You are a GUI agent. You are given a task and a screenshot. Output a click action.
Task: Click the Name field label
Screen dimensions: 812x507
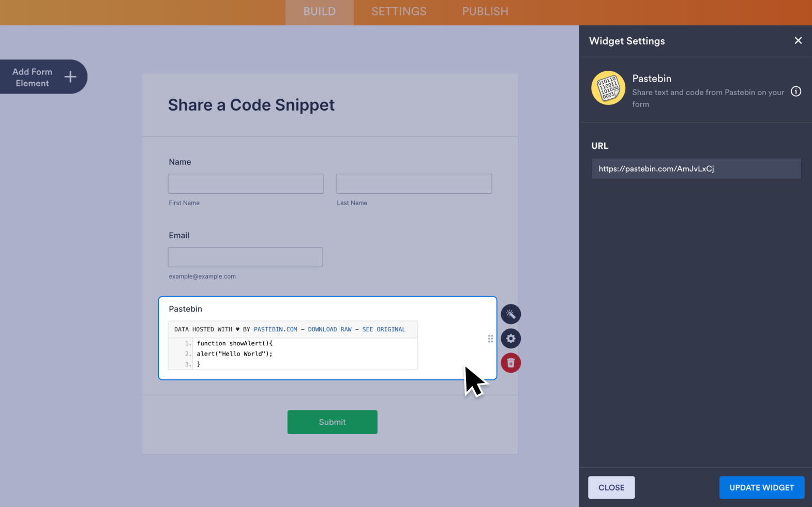click(180, 162)
